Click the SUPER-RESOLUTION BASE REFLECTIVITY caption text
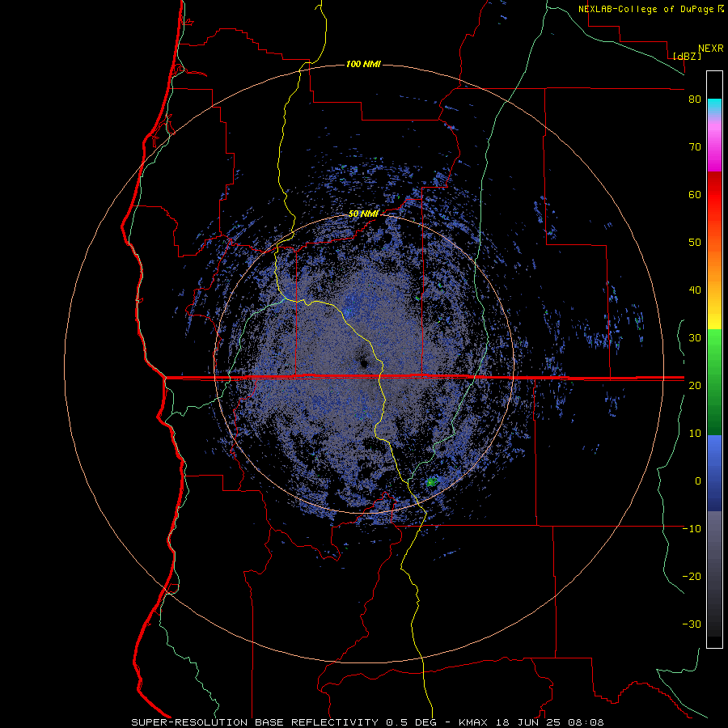This screenshot has height=728, width=728. pos(255,722)
